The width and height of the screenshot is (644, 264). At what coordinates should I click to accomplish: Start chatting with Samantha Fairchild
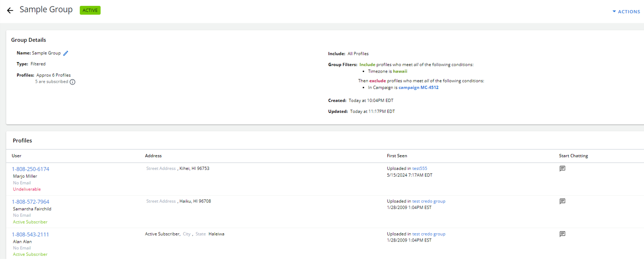point(562,201)
